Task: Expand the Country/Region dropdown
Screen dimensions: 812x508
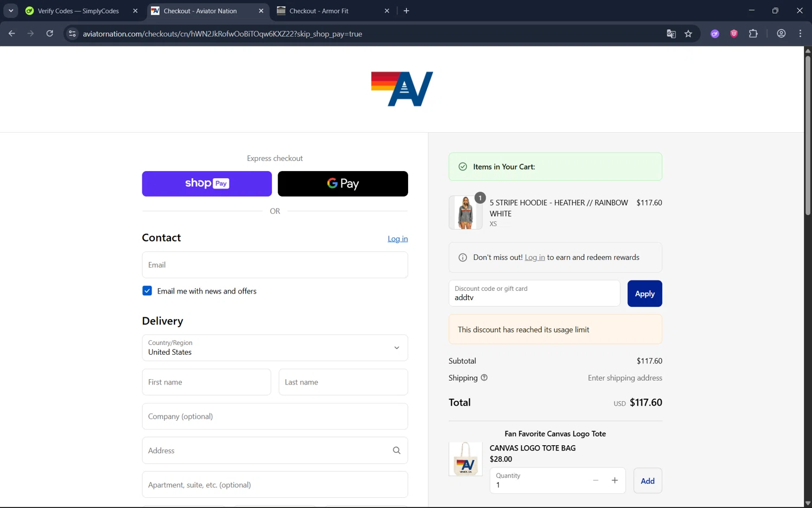Action: tap(275, 348)
